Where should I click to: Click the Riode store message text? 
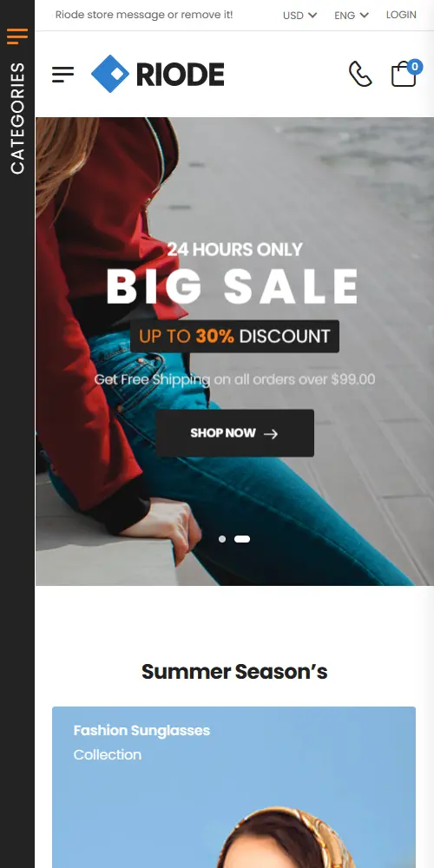pos(144,15)
